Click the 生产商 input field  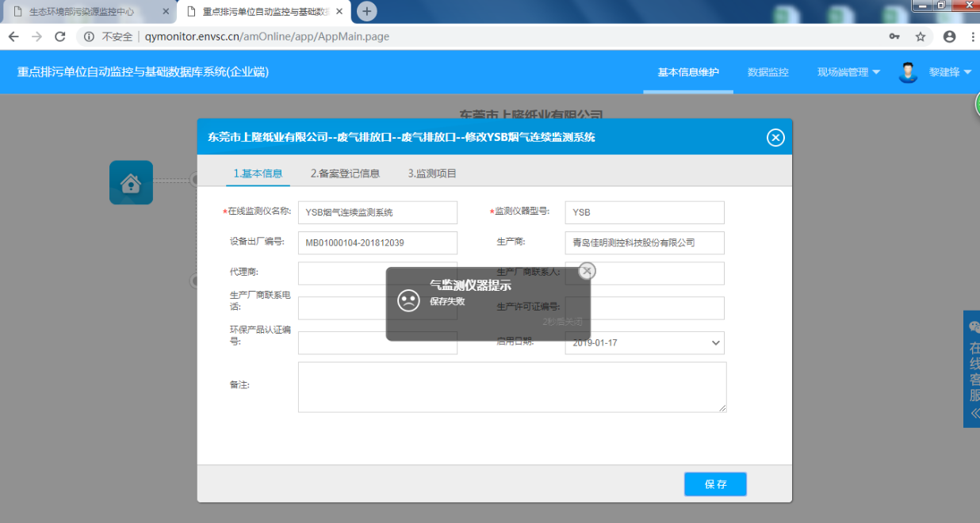(x=645, y=242)
